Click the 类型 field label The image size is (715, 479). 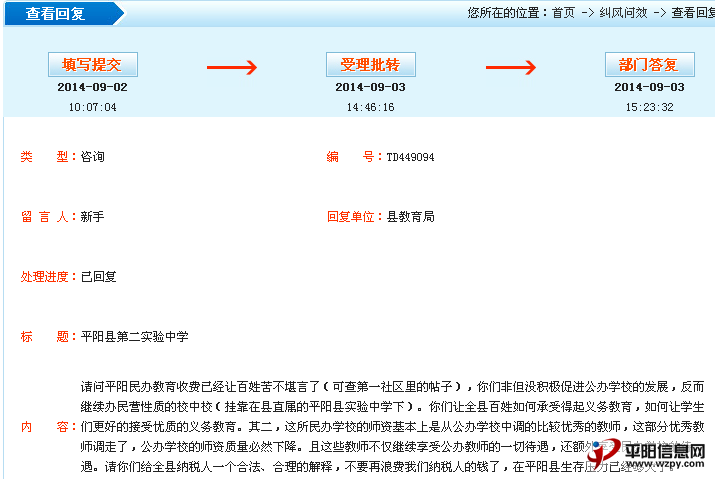47,157
